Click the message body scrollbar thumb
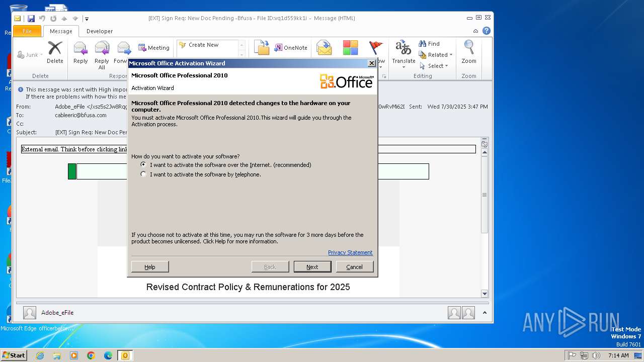The height and width of the screenshot is (362, 644). tap(485, 195)
